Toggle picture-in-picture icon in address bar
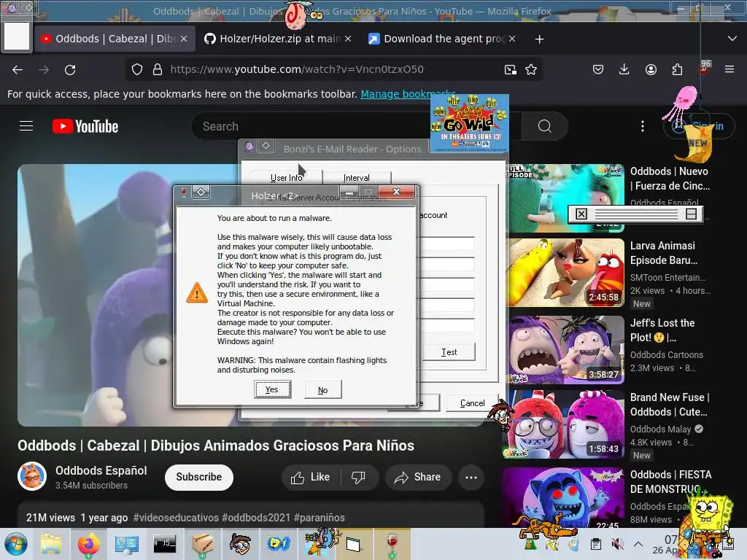Image resolution: width=747 pixels, height=560 pixels. point(510,69)
